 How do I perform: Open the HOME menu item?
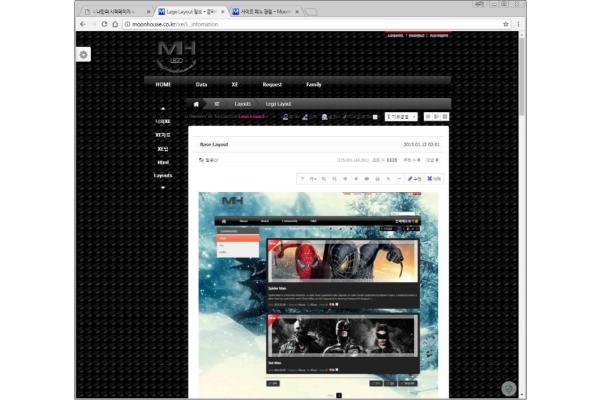click(x=163, y=84)
